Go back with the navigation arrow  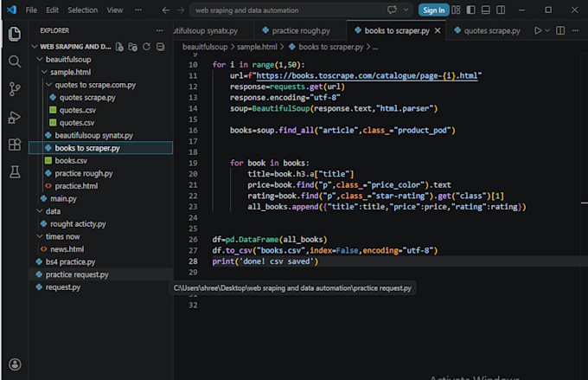point(166,10)
